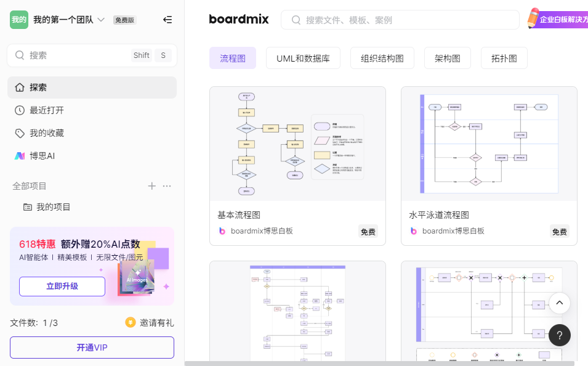Select the 流程图 category tab
This screenshot has height=366, width=588.
233,58
